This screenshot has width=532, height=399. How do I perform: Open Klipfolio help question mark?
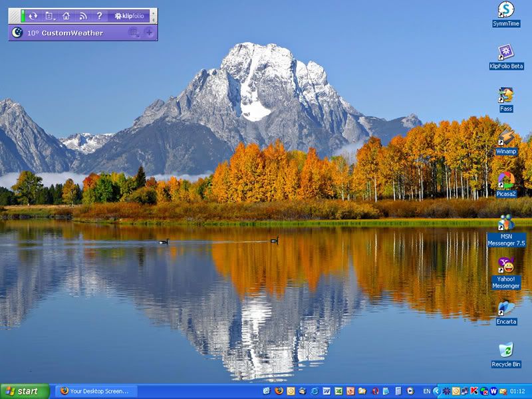pos(99,16)
